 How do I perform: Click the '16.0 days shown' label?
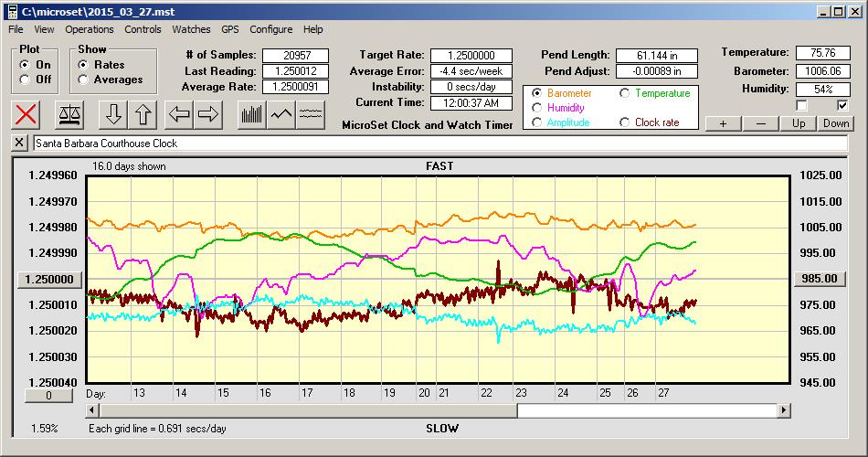point(129,166)
